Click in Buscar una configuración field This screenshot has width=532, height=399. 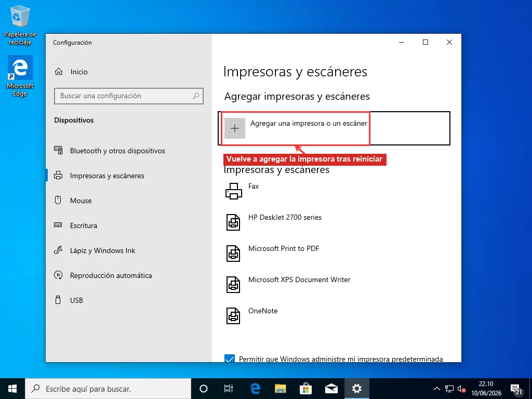[129, 96]
